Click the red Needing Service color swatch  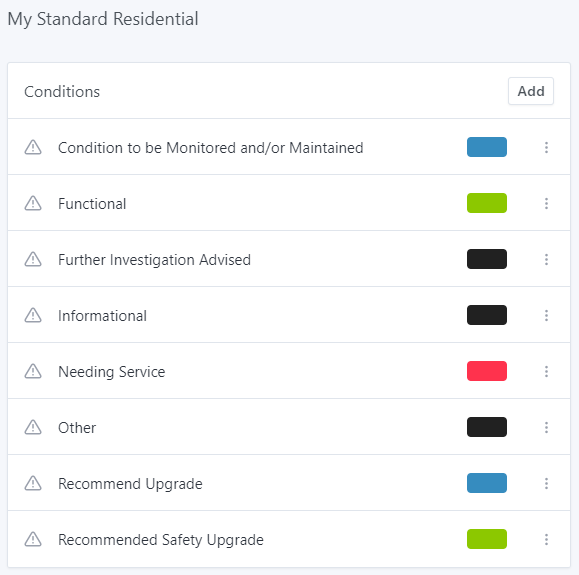coord(487,371)
